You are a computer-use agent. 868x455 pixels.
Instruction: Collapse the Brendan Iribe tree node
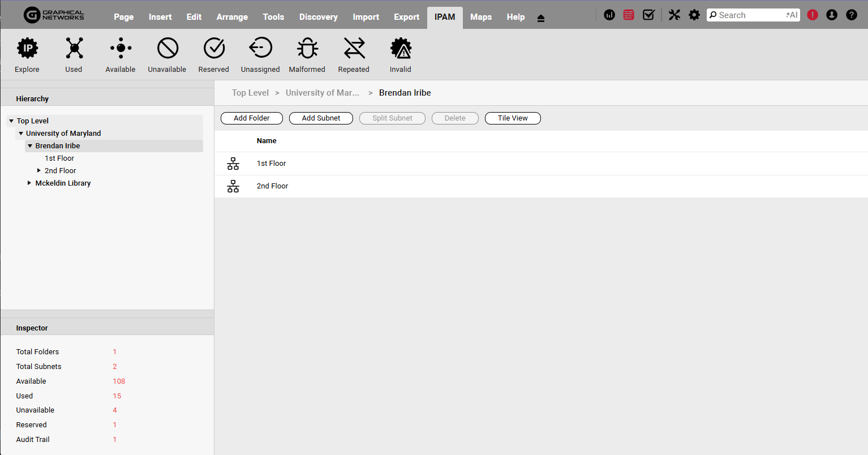tap(30, 146)
